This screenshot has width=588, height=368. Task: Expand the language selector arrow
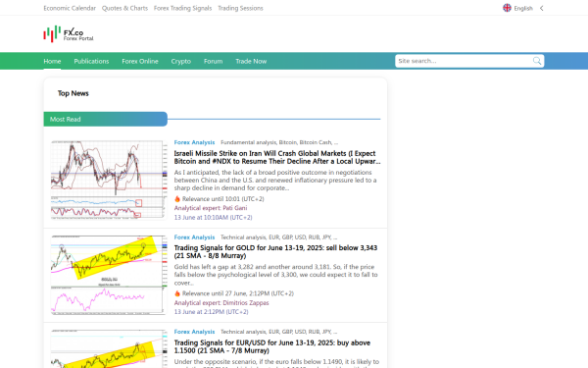(542, 8)
